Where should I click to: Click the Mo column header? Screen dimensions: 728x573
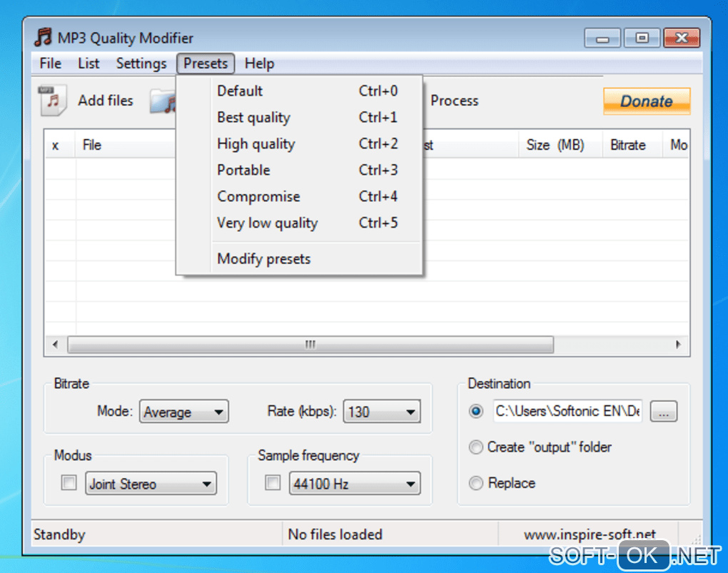(x=677, y=145)
